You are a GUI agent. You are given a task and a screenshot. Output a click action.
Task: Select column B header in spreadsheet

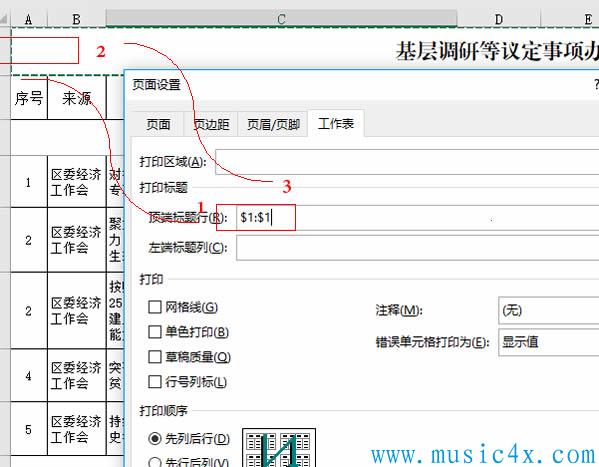tap(76, 19)
